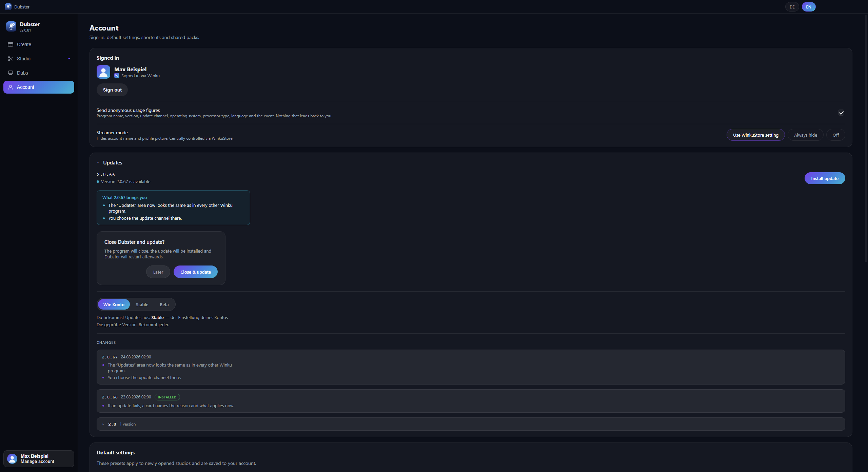This screenshot has width=868, height=472.
Task: Select Use WinkuStore setting option
Action: click(x=755, y=135)
